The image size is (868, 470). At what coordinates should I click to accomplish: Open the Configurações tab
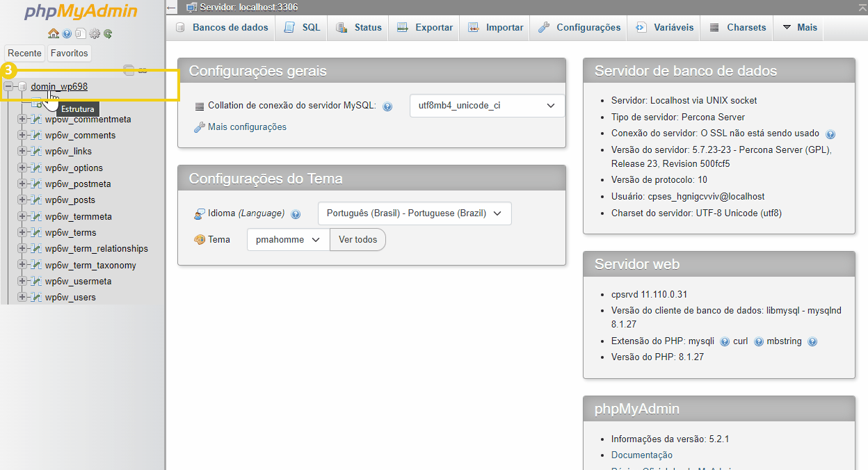tap(579, 28)
